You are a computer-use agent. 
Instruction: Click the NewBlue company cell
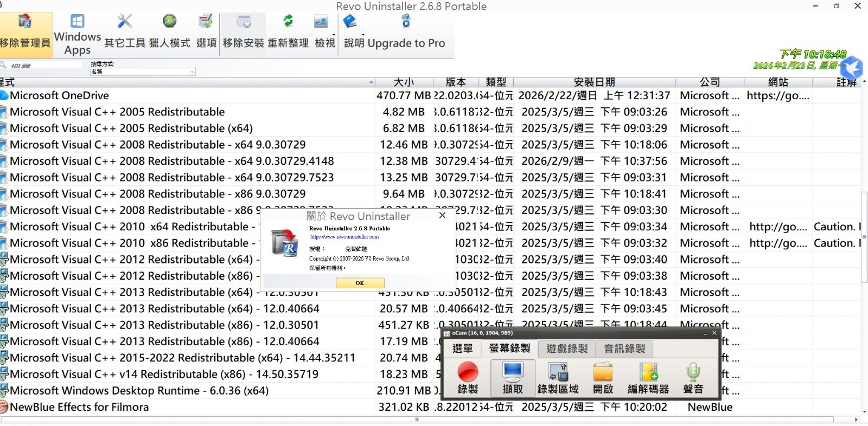tap(710, 407)
